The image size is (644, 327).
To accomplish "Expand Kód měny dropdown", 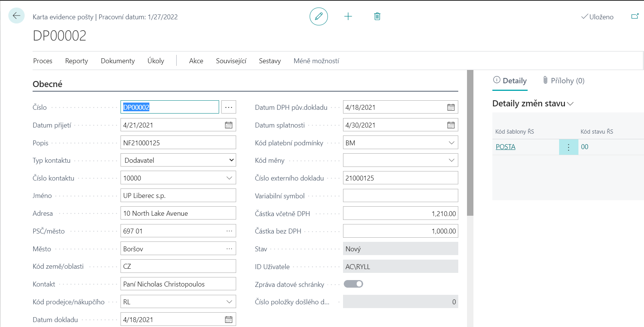I will tap(451, 160).
